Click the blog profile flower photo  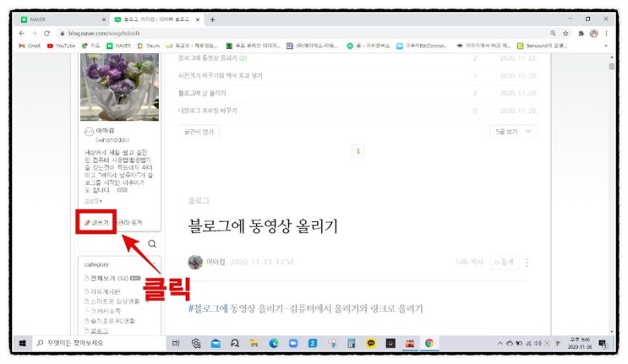point(119,87)
